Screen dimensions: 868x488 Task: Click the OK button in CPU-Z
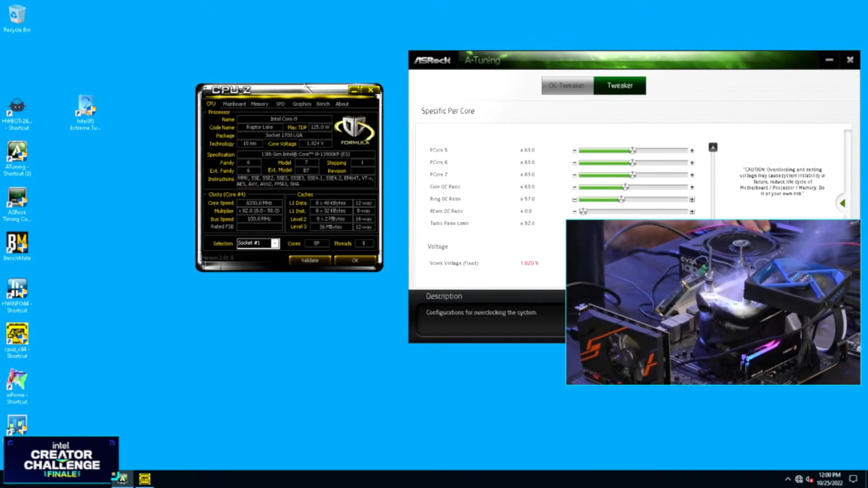point(355,260)
